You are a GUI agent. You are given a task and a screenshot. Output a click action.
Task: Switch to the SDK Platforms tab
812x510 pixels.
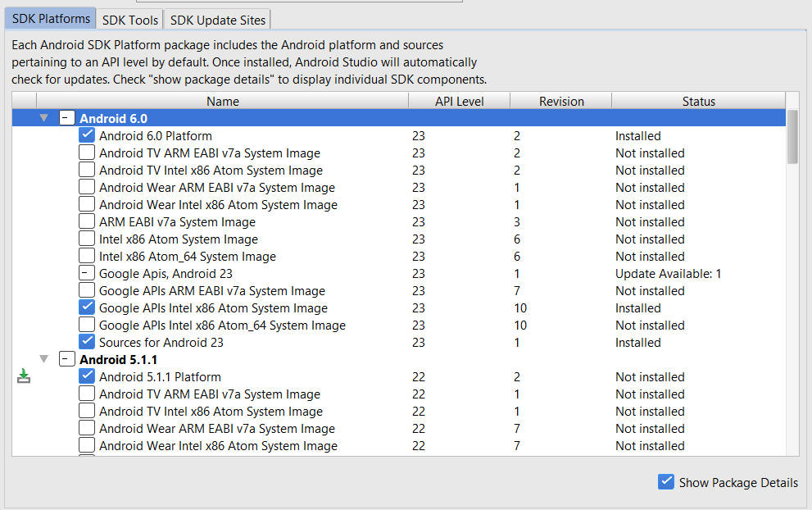click(x=51, y=19)
